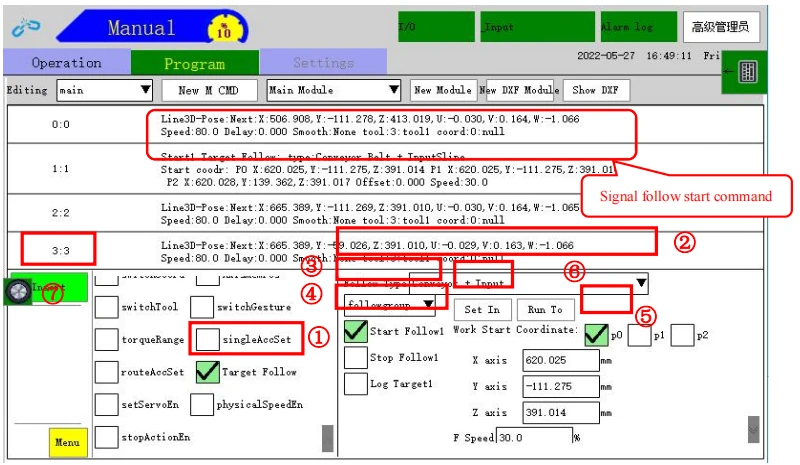This screenshot has width=800, height=465.
Task: Click the New Module button
Action: coord(443,90)
